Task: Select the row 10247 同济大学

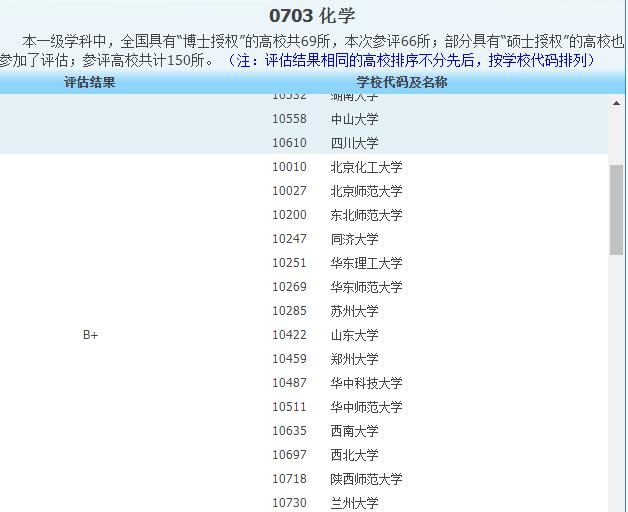Action: pyautogui.click(x=325, y=239)
